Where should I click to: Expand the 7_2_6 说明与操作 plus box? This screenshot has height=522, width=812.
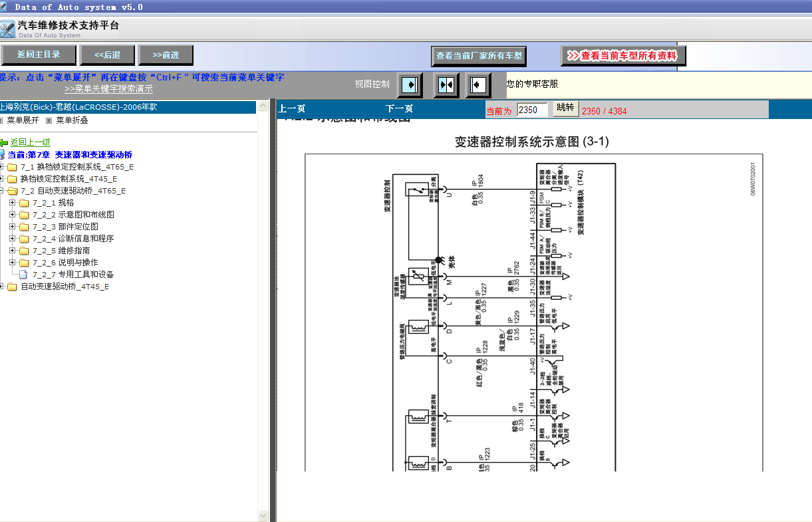13,263
